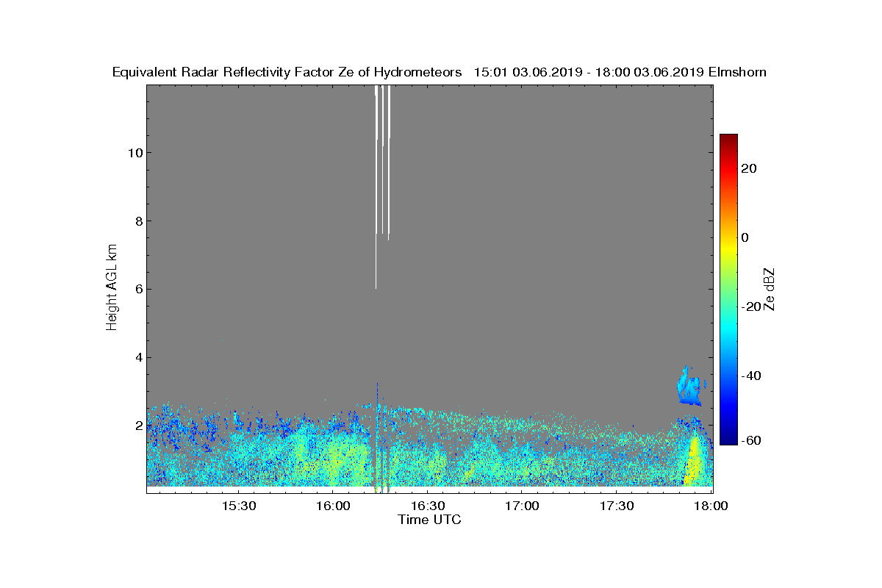Click the 18:00 time tick label

[711, 506]
